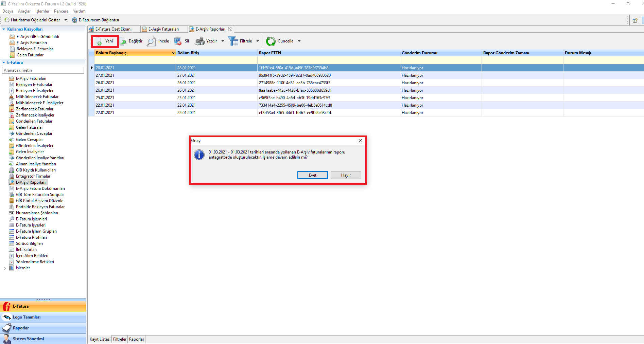644x344 pixels.
Task: Click the Sil delete icon
Action: click(178, 41)
